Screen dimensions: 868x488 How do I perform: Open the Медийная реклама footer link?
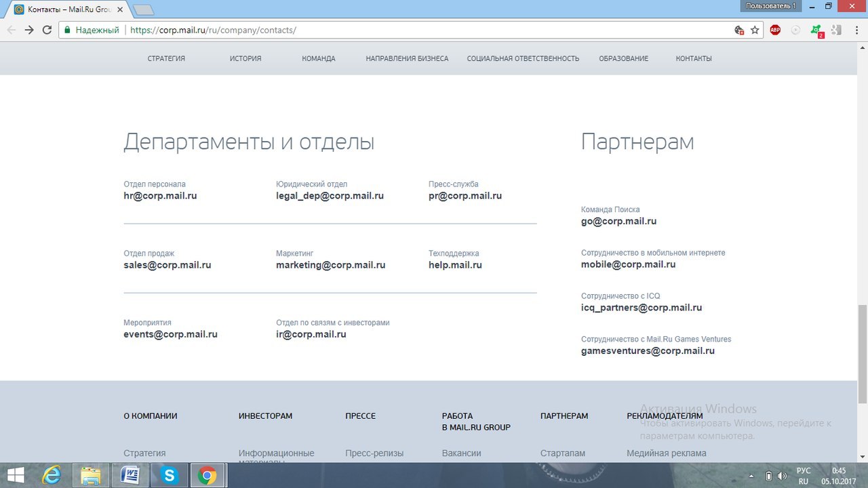click(667, 453)
